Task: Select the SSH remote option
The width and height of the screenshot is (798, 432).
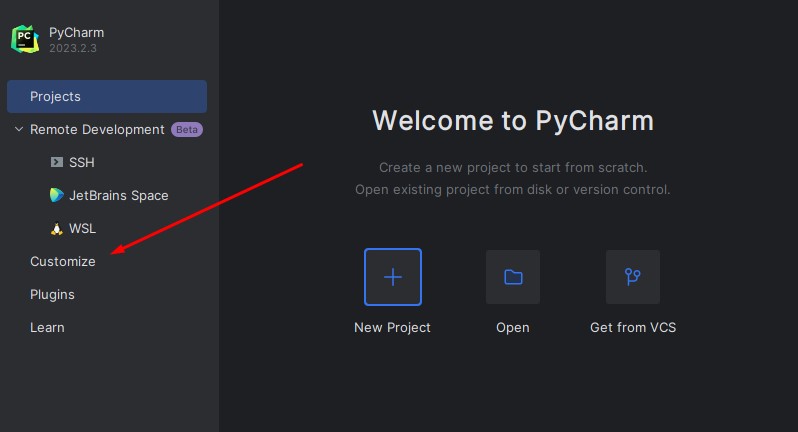Action: (x=81, y=162)
